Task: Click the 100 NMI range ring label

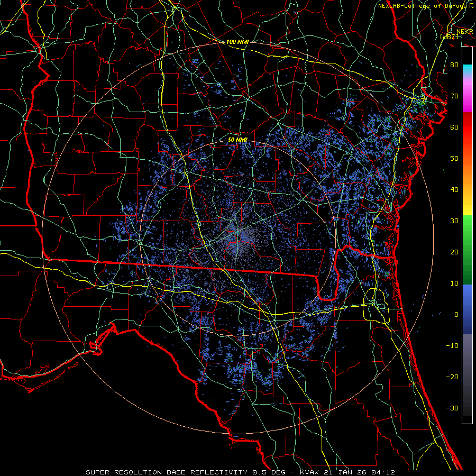Action: [x=237, y=42]
